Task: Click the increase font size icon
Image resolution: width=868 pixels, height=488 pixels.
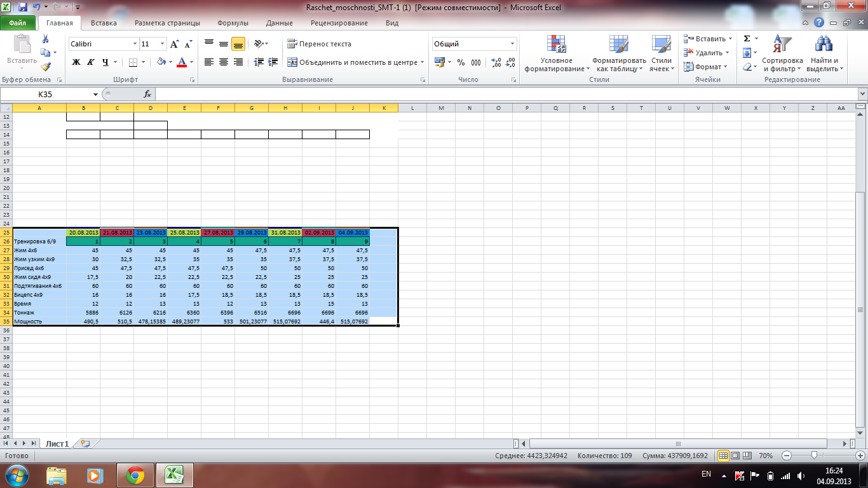Action: point(174,44)
